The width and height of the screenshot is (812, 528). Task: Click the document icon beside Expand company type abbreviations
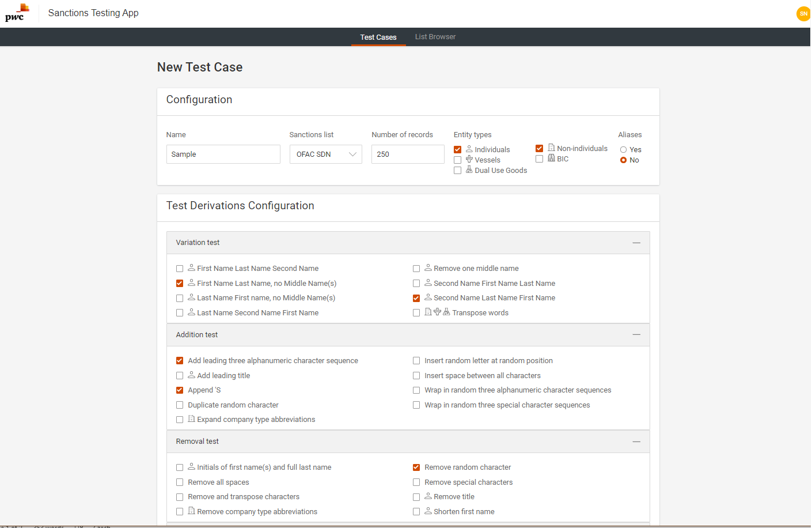click(x=191, y=419)
